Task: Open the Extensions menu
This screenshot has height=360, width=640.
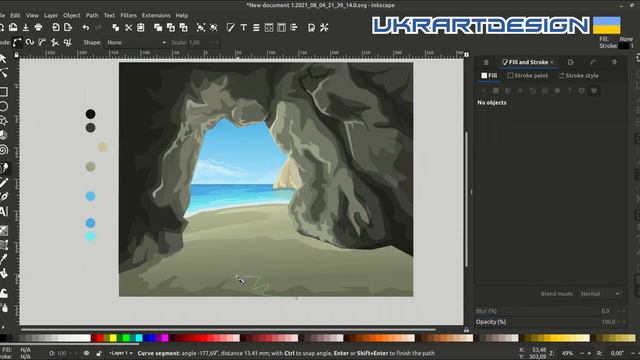Action: coord(156,15)
